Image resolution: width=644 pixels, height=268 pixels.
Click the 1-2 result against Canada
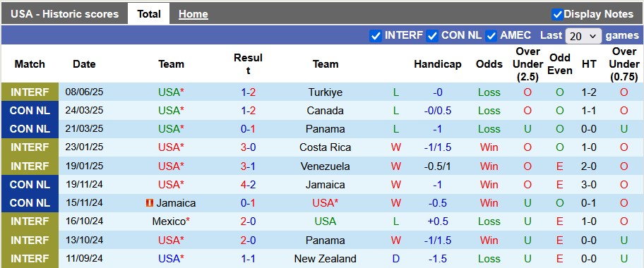click(248, 111)
